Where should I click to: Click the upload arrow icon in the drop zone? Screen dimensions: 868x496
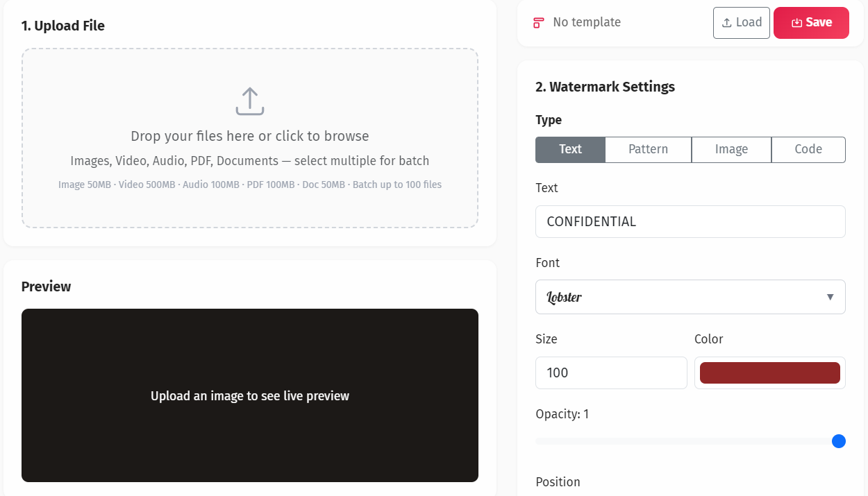coord(249,101)
